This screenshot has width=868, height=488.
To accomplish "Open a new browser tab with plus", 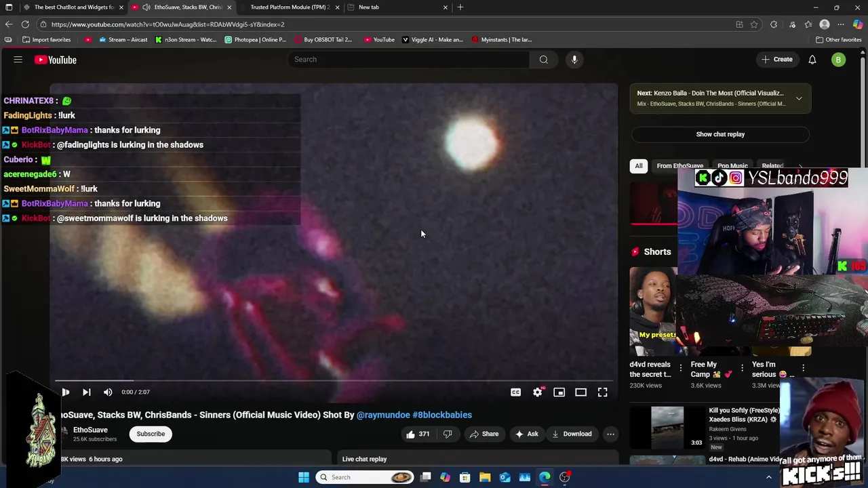I will 460,7.
